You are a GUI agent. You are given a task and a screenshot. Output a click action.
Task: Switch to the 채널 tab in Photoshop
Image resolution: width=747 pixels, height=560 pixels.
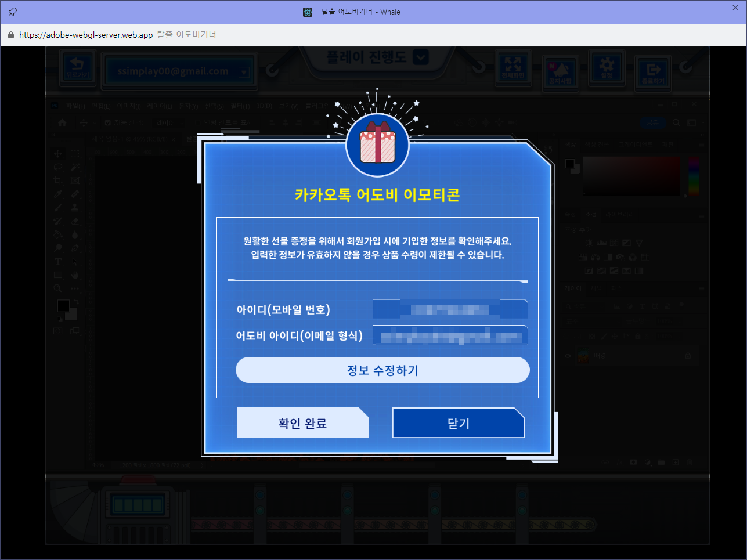point(596,288)
